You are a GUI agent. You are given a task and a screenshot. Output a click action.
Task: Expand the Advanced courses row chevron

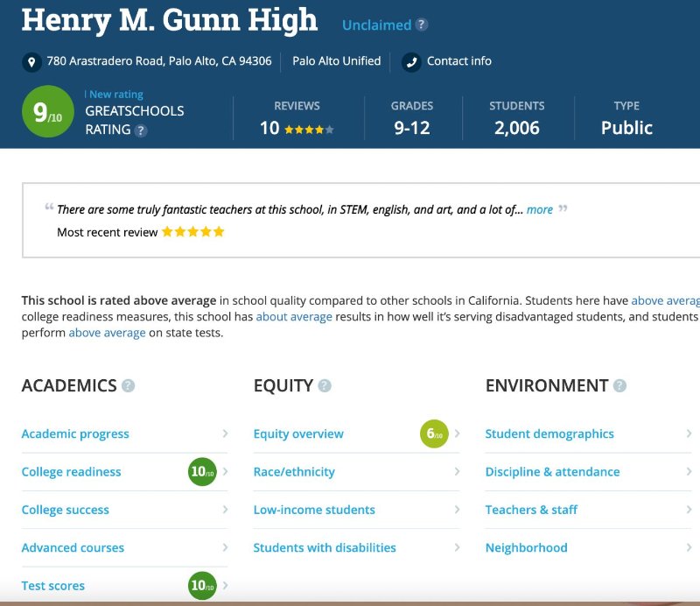225,547
